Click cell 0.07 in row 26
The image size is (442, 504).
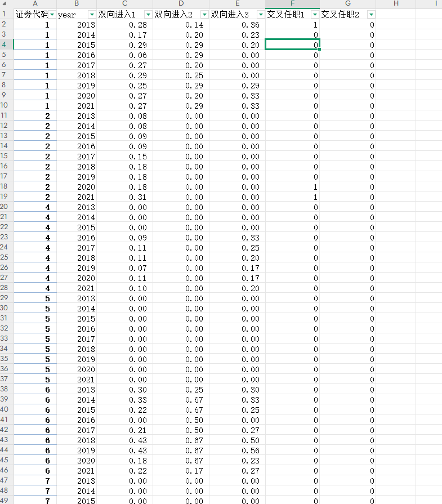point(125,268)
